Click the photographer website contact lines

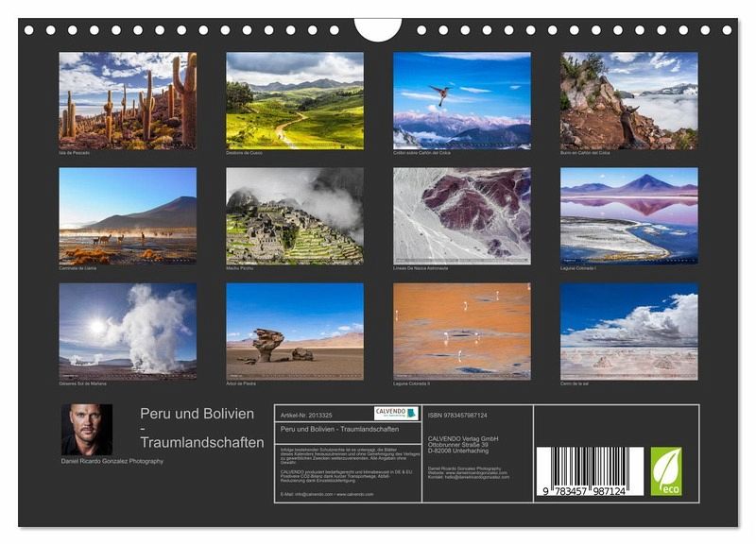pos(468,472)
